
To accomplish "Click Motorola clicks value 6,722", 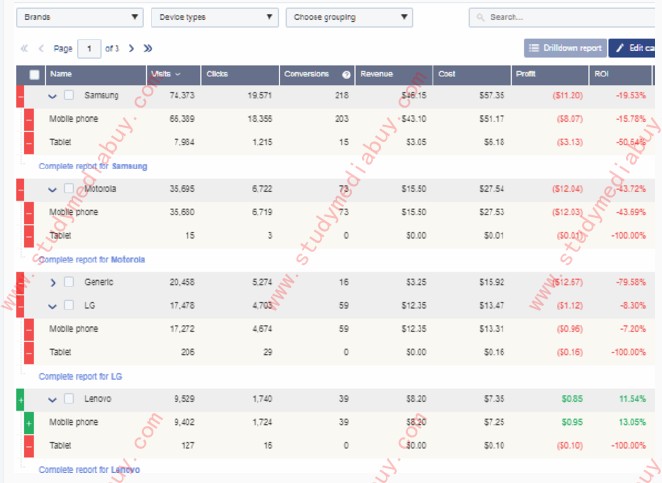I will coord(262,189).
